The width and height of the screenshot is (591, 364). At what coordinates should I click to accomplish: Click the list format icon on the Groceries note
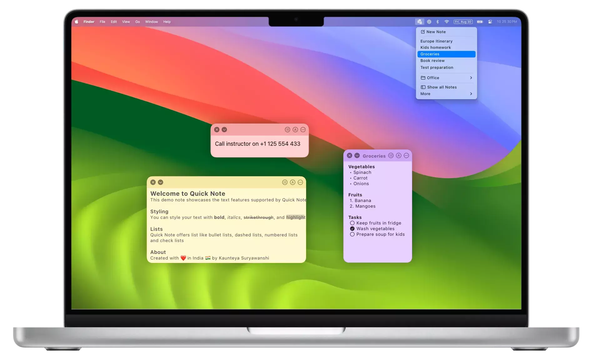click(x=391, y=155)
